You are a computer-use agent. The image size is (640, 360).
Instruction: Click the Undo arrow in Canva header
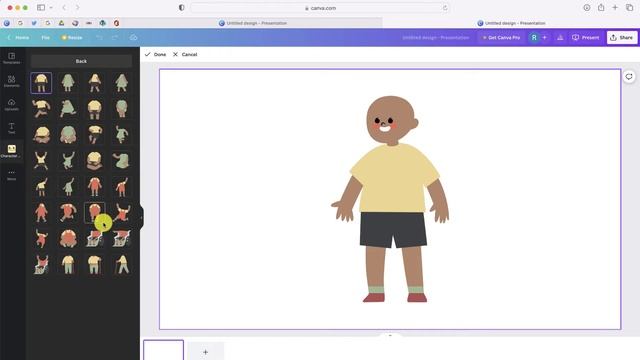(x=99, y=38)
